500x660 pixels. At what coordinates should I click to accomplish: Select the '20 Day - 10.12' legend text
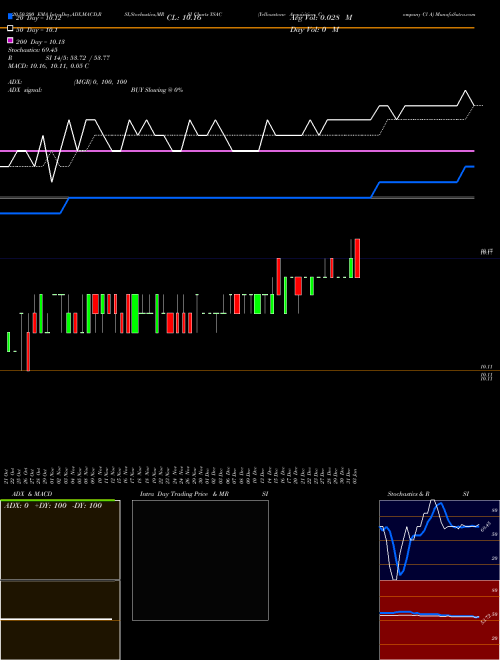tap(38, 18)
